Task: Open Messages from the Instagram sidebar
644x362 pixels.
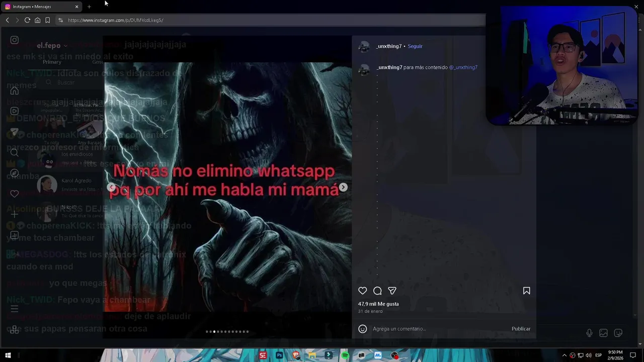Action: pos(15,132)
